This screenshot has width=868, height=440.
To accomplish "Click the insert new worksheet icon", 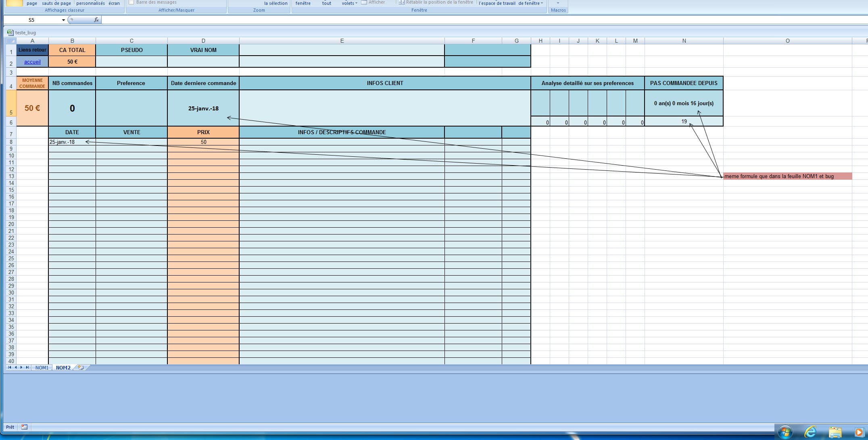I will (x=81, y=367).
